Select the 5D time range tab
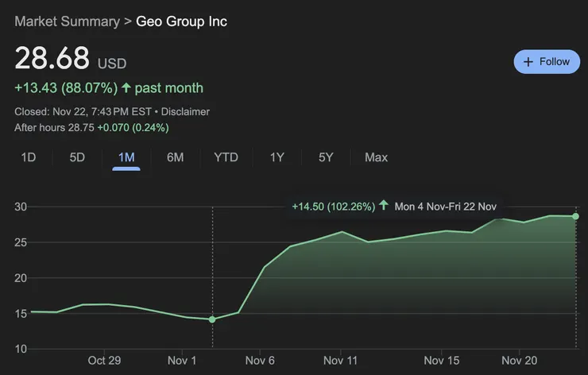The image size is (588, 375). click(x=77, y=157)
